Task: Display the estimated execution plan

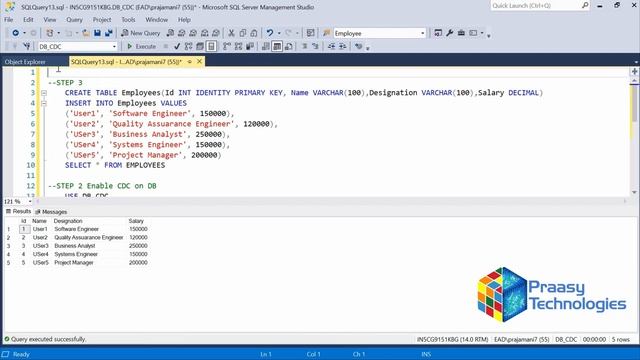Action: 188,47
